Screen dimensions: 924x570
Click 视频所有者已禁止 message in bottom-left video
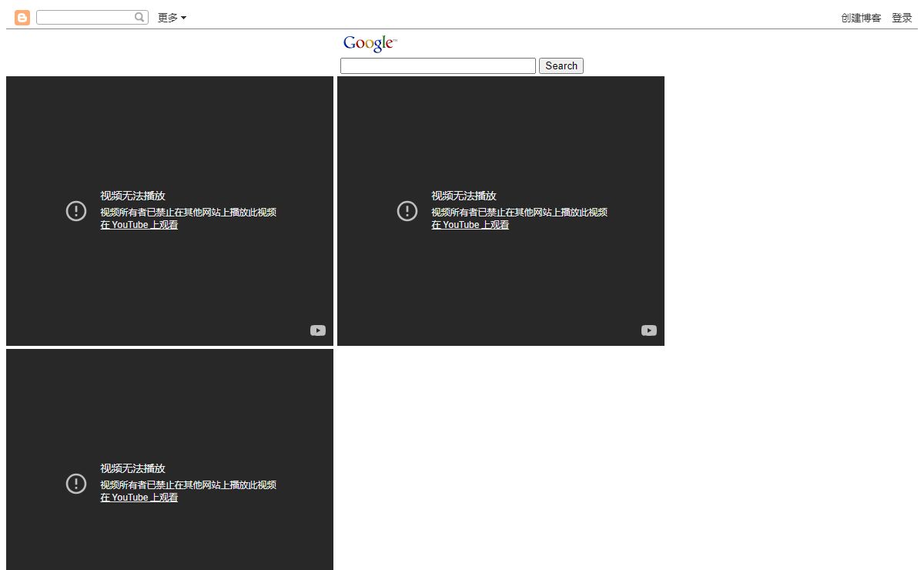click(188, 485)
